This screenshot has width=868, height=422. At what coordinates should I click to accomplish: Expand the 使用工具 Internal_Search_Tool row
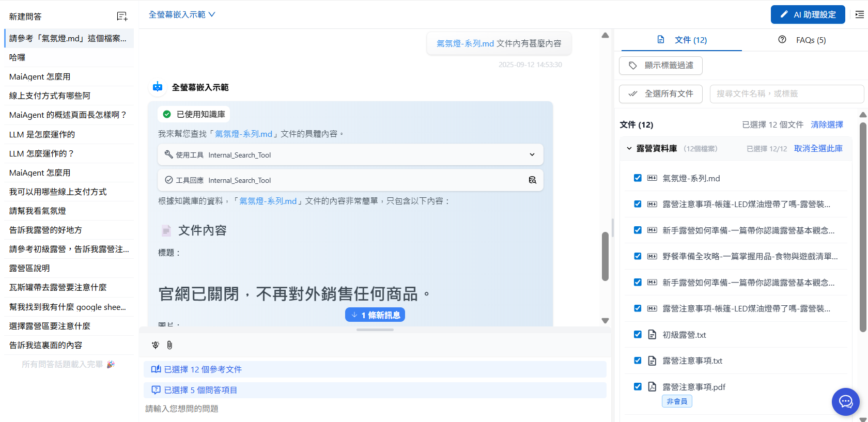(x=532, y=155)
